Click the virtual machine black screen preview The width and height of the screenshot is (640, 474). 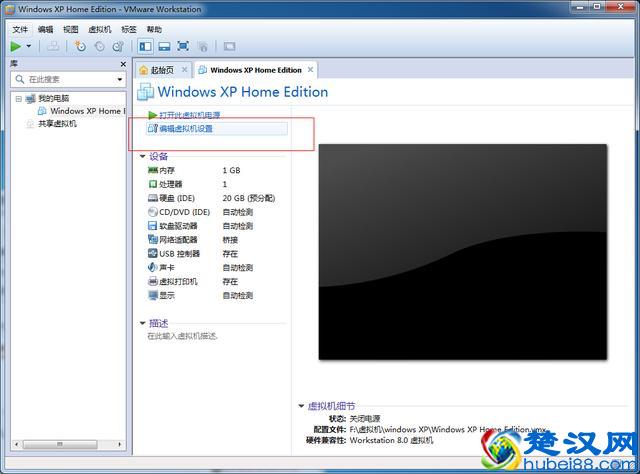[463, 252]
